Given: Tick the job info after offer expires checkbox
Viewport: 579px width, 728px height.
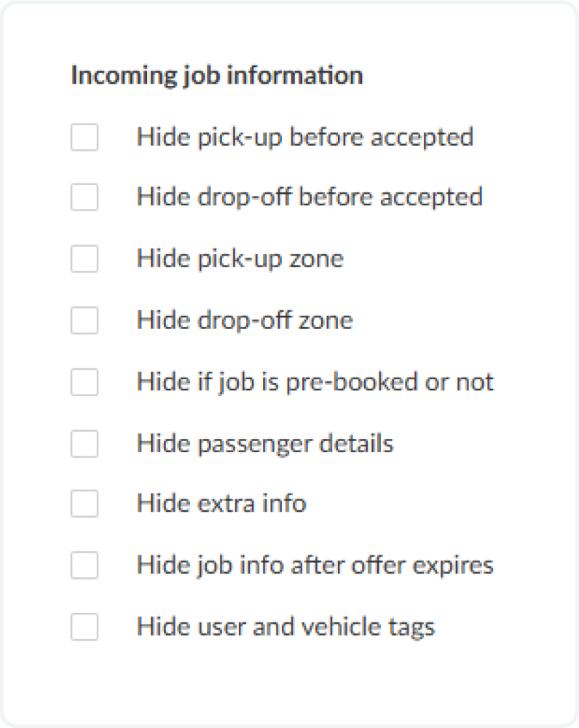Looking at the screenshot, I should (x=84, y=565).
